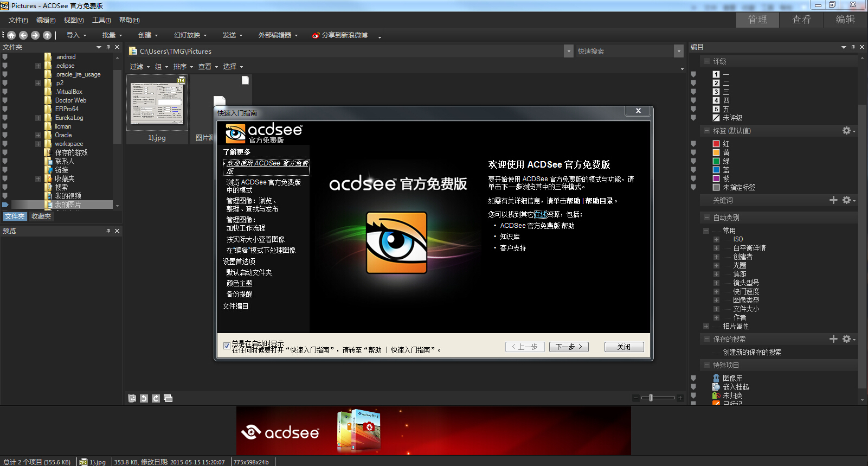The image size is (868, 466).
Task: Click the 快速搜索 input field
Action: [624, 51]
